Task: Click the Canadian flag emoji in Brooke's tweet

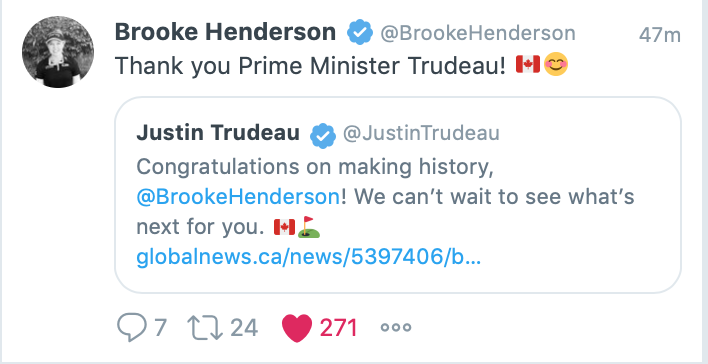Action: click(528, 64)
